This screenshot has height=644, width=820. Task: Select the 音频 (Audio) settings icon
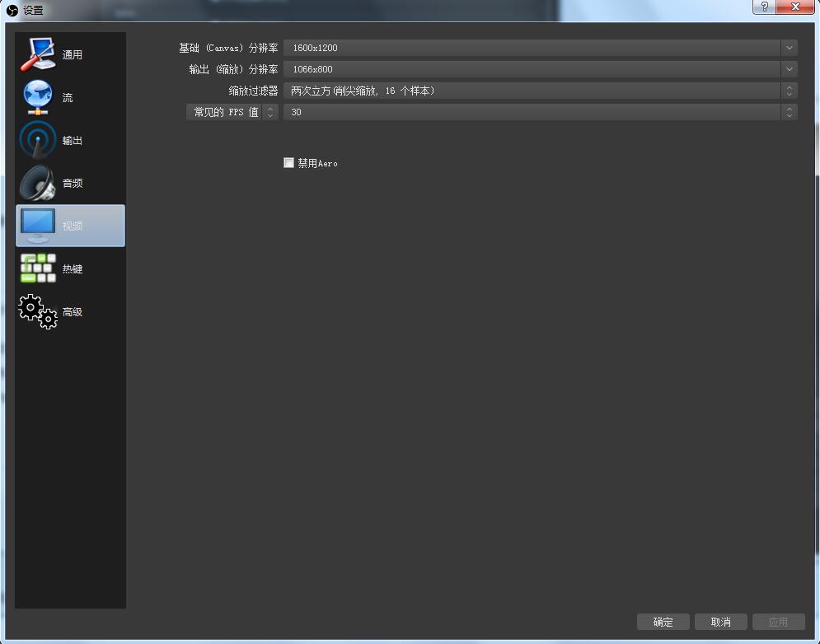(70, 182)
